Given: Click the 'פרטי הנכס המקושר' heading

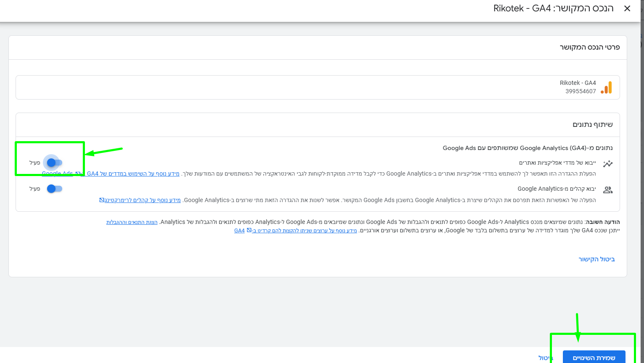Looking at the screenshot, I should (x=590, y=47).
